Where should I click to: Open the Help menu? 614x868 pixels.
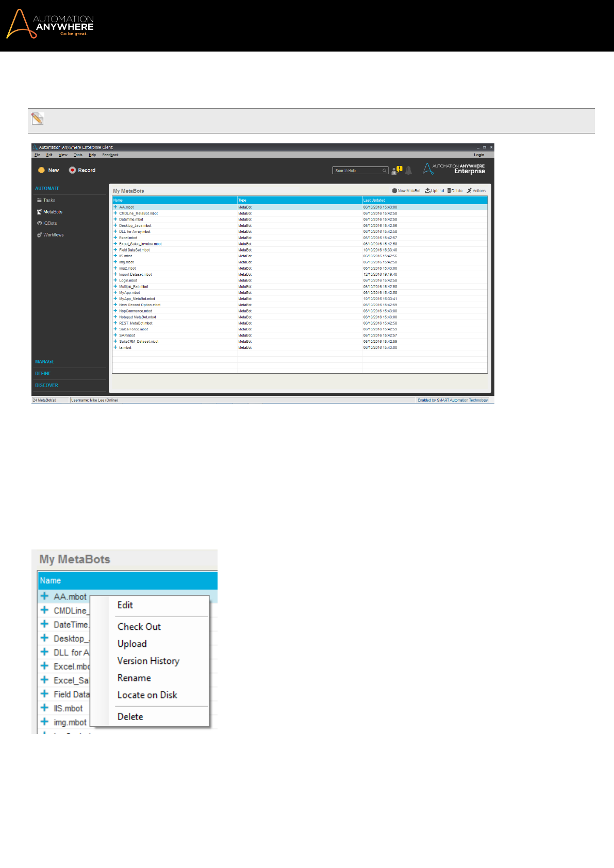[x=92, y=155]
